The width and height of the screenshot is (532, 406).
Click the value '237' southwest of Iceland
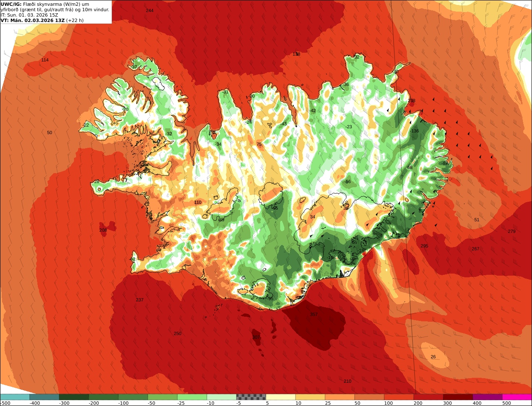[140, 300]
